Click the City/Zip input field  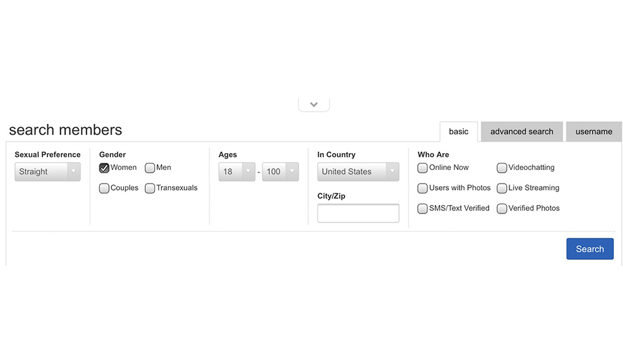tap(358, 213)
